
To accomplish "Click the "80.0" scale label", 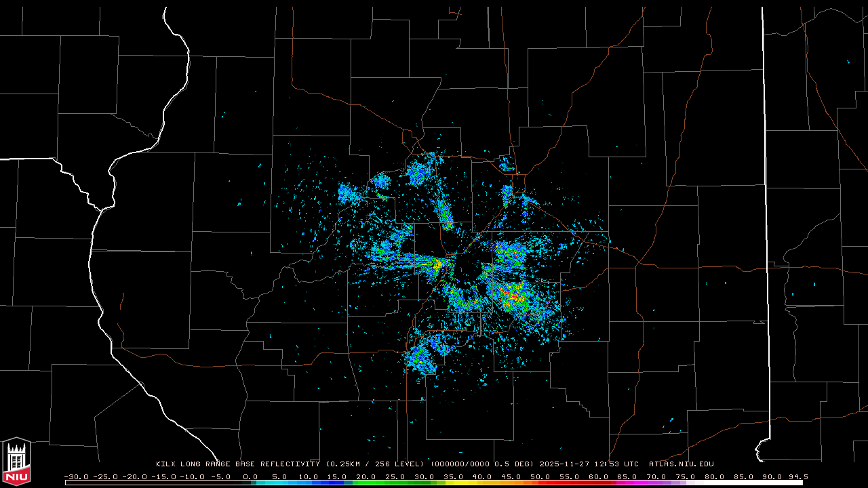I will click(x=714, y=476).
